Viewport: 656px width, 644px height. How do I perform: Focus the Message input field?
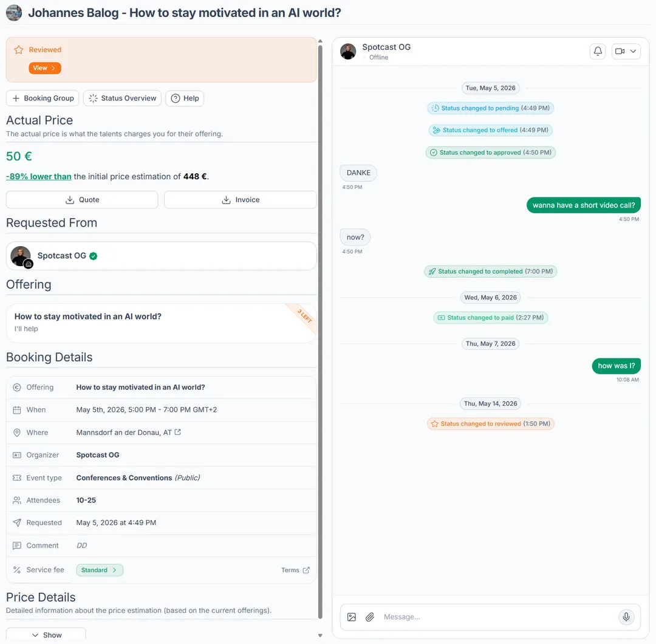(x=498, y=617)
